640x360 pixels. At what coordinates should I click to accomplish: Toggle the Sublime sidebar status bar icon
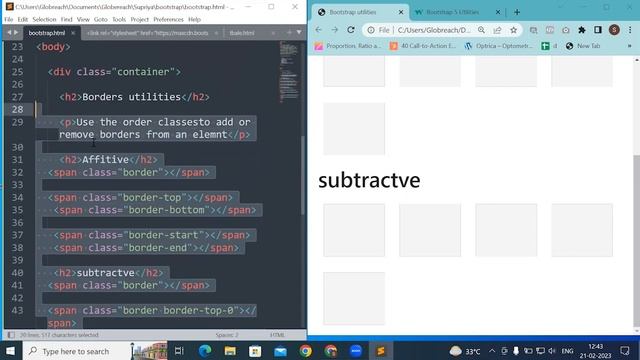pos(11,335)
